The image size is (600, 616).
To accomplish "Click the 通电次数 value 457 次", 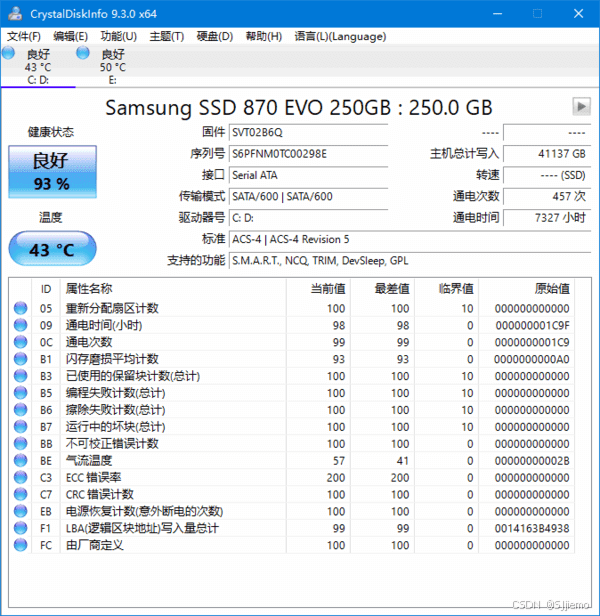I will tap(547, 196).
